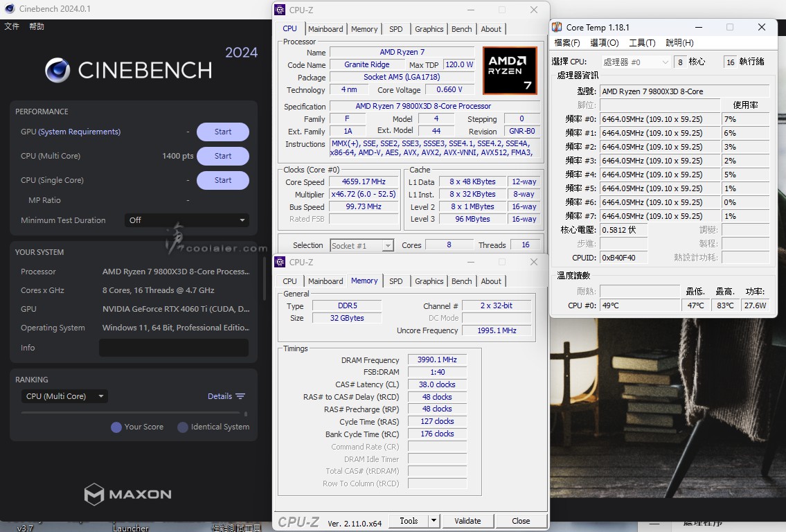
Task: Open the Socket #1 selection dropdown
Action: pos(361,246)
